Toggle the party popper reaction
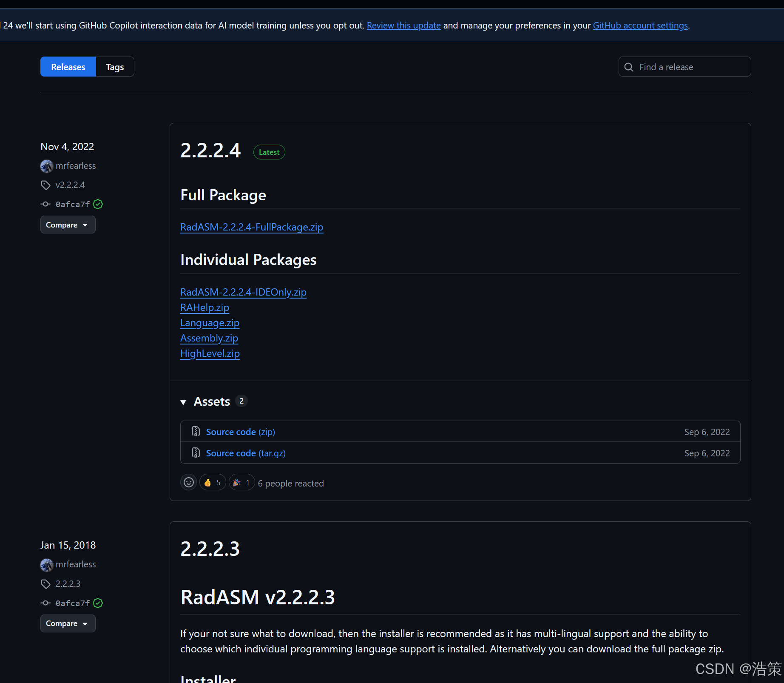 [241, 482]
